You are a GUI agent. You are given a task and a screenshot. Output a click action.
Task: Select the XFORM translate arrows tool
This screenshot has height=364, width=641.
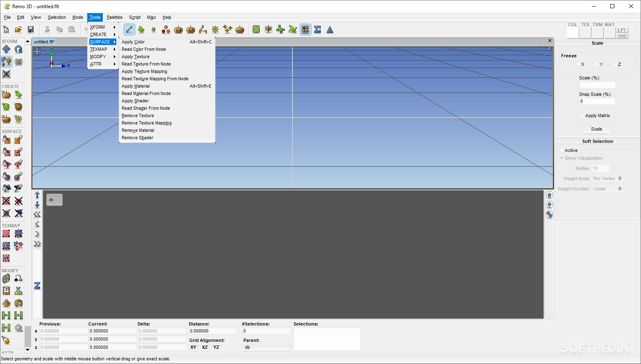6,50
